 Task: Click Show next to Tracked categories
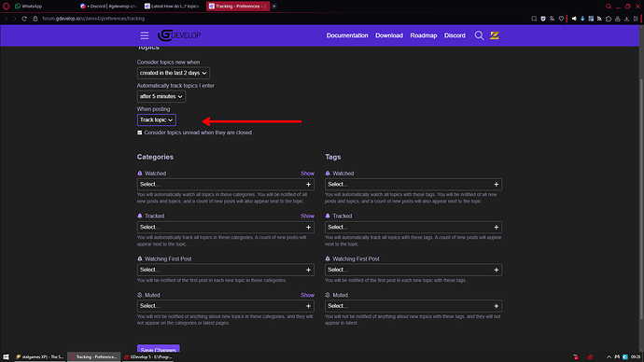pos(307,216)
